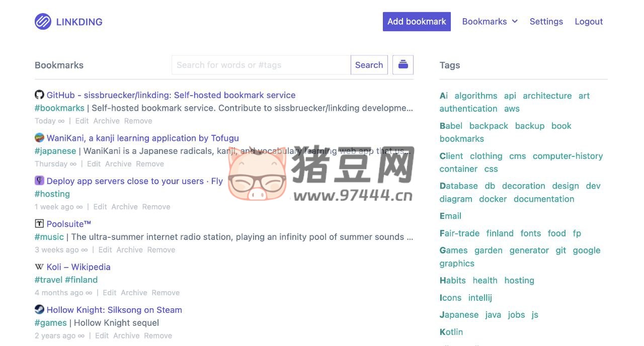Select Logout in the top navigation
The width and height of the screenshot is (644, 346).
click(x=589, y=22)
